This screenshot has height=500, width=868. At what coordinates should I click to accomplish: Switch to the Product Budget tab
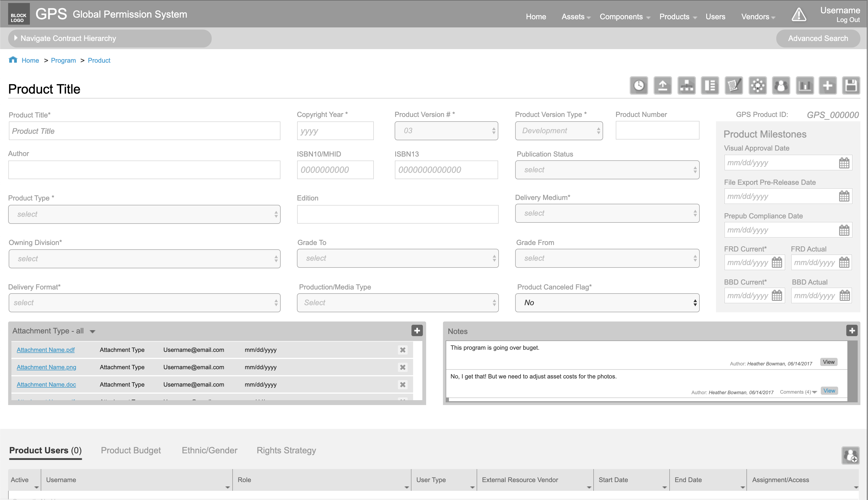[x=131, y=450]
